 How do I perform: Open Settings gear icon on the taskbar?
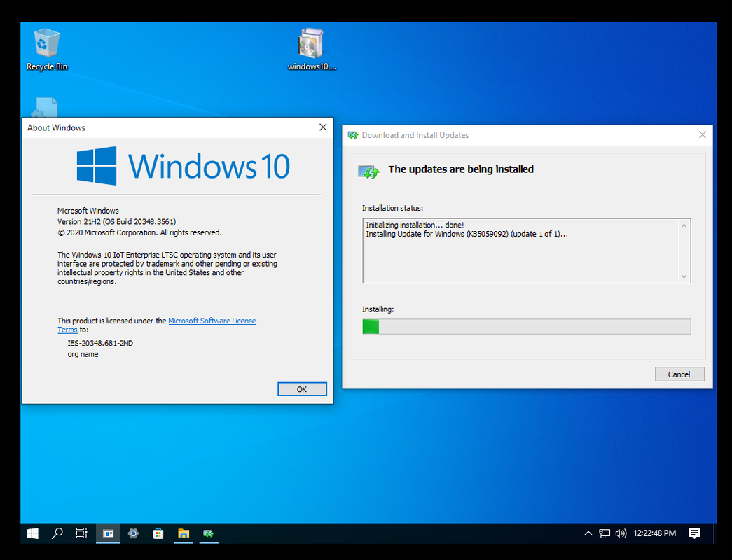click(134, 533)
